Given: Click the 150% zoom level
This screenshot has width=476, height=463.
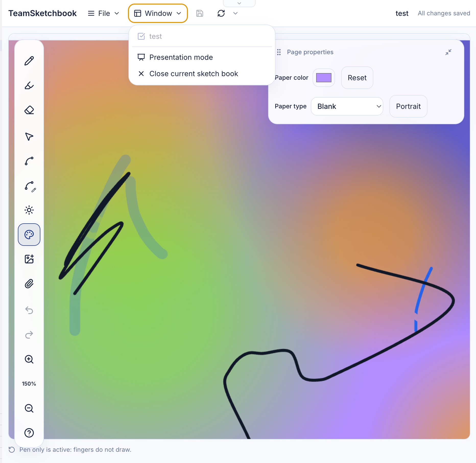Looking at the screenshot, I should [x=29, y=384].
